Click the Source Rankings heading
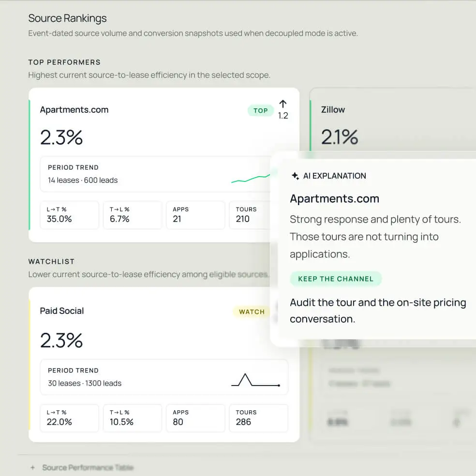Viewport: 476px width, 476px height. tap(67, 18)
